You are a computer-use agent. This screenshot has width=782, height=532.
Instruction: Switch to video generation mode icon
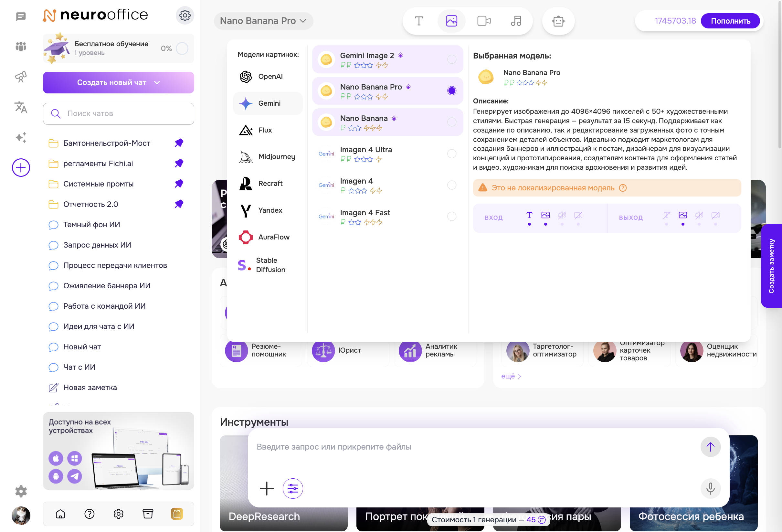click(484, 21)
